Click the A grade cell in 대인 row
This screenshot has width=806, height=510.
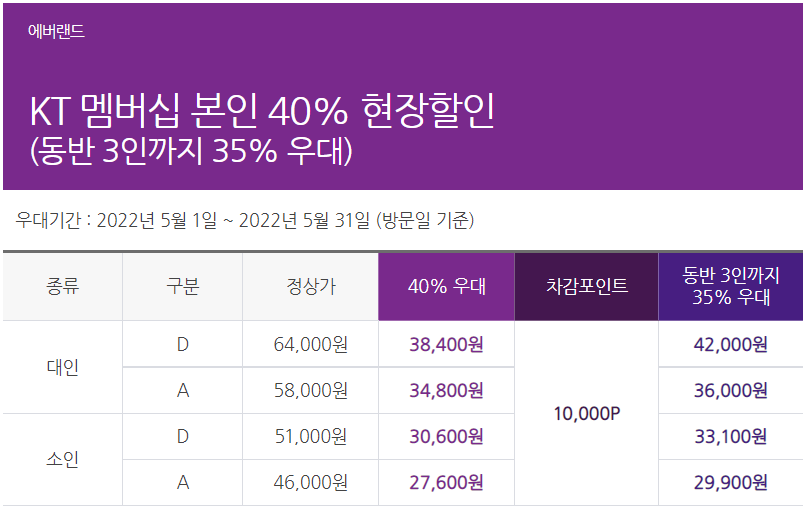coord(182,390)
